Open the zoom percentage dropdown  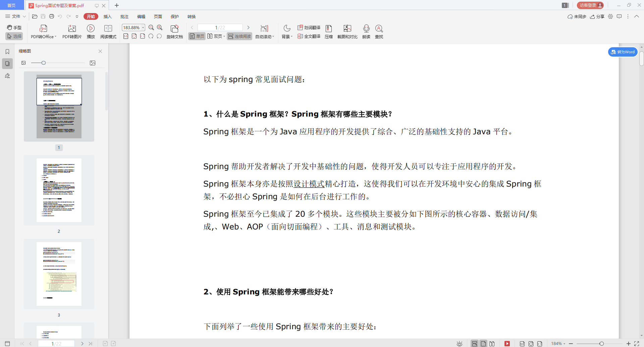[x=143, y=27]
